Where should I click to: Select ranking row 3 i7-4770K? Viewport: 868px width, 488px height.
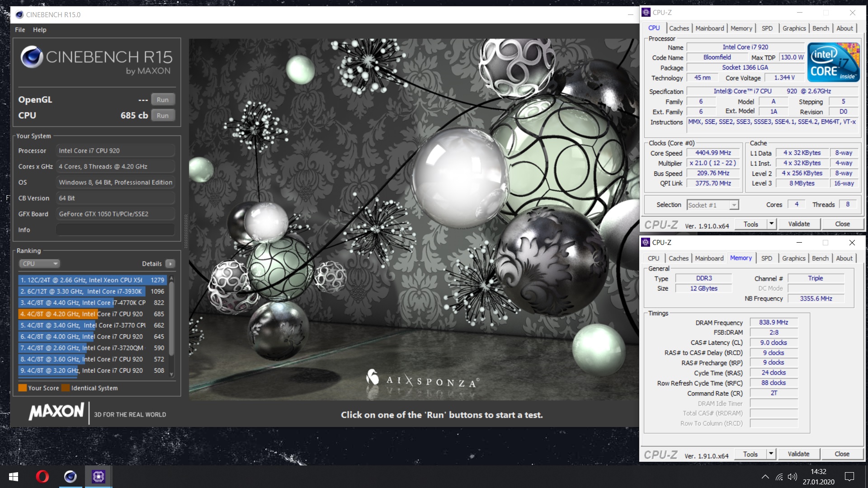tap(93, 303)
